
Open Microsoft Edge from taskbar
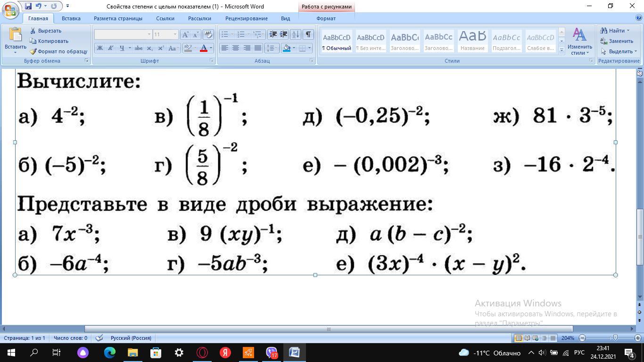coord(109,353)
